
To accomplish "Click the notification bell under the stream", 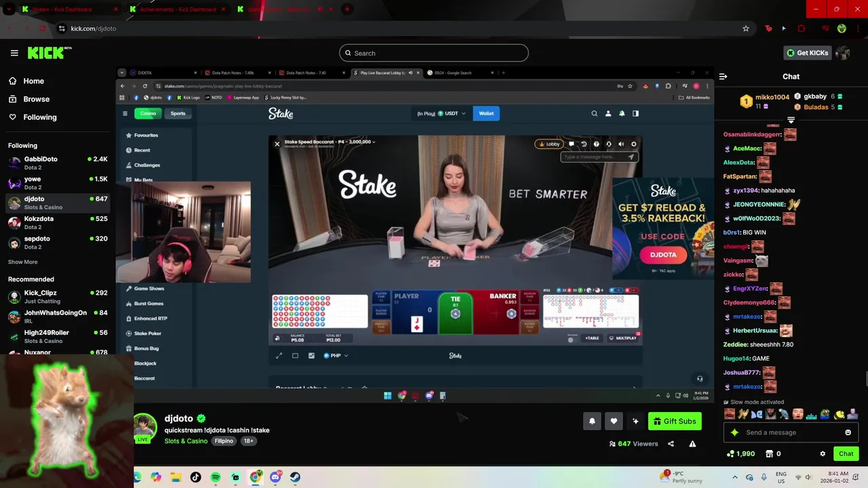I will tap(592, 421).
